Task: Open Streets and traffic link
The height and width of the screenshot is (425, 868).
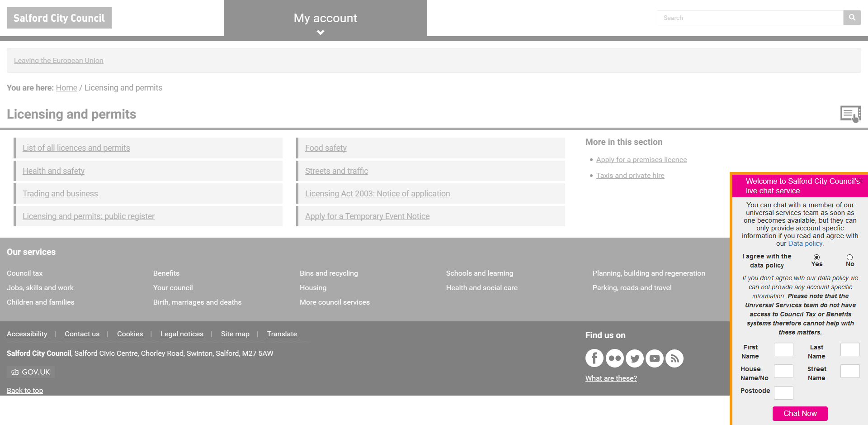Action: pyautogui.click(x=336, y=171)
